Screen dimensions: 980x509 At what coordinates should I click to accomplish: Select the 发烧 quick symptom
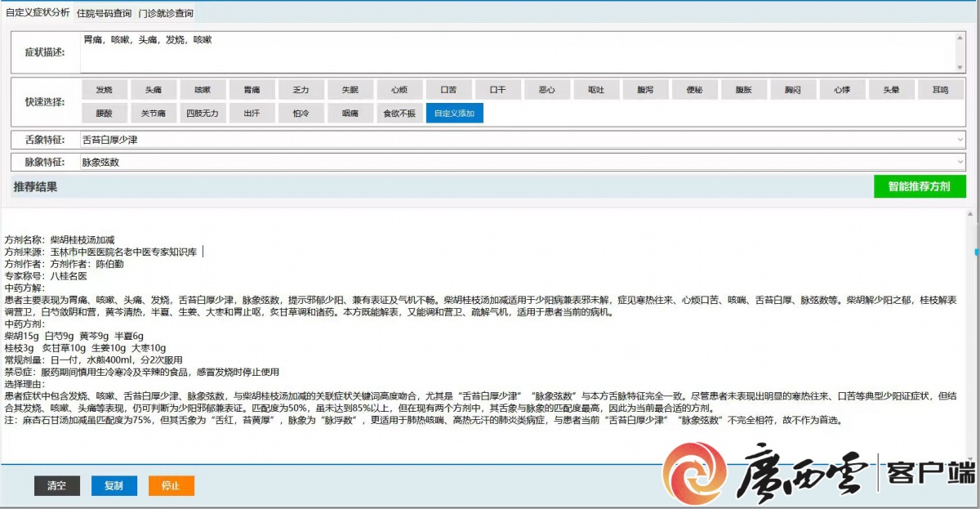tap(105, 90)
